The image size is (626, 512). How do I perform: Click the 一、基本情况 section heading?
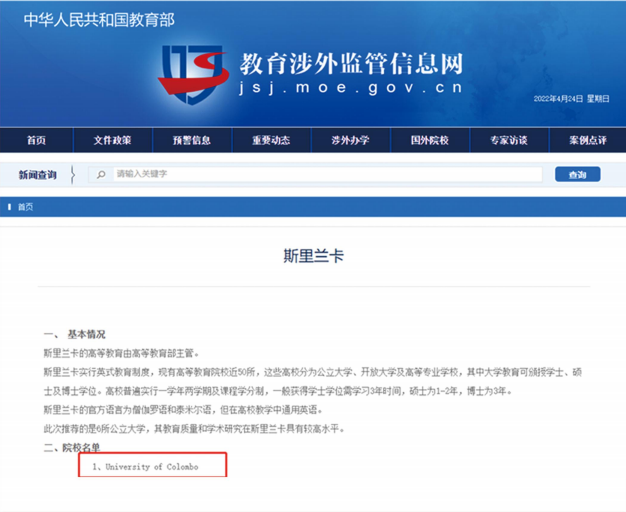click(75, 334)
